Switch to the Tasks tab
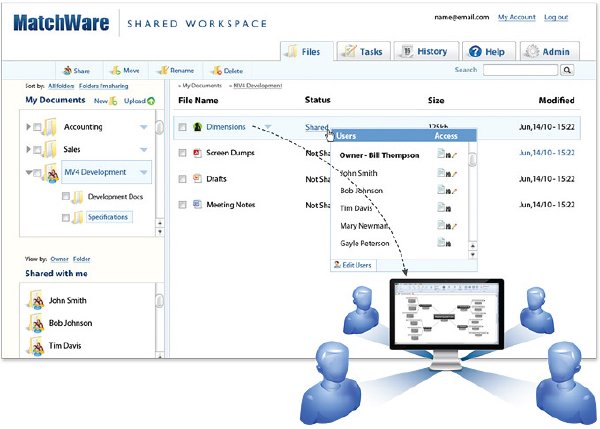 364,51
